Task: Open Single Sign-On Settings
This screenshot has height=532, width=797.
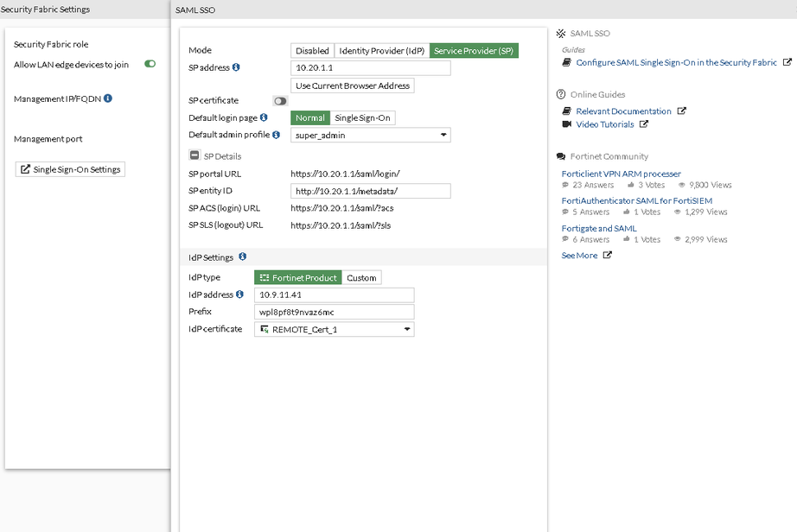Action: (70, 169)
